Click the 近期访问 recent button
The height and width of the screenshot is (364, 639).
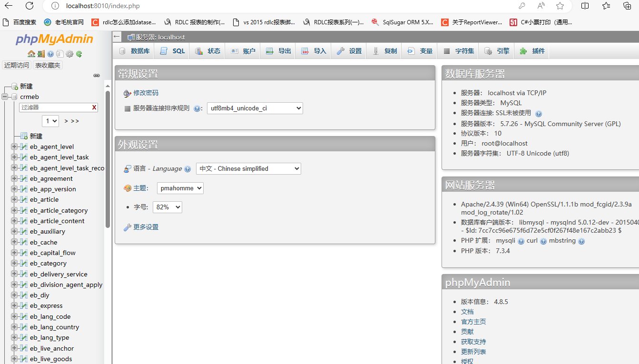(17, 65)
